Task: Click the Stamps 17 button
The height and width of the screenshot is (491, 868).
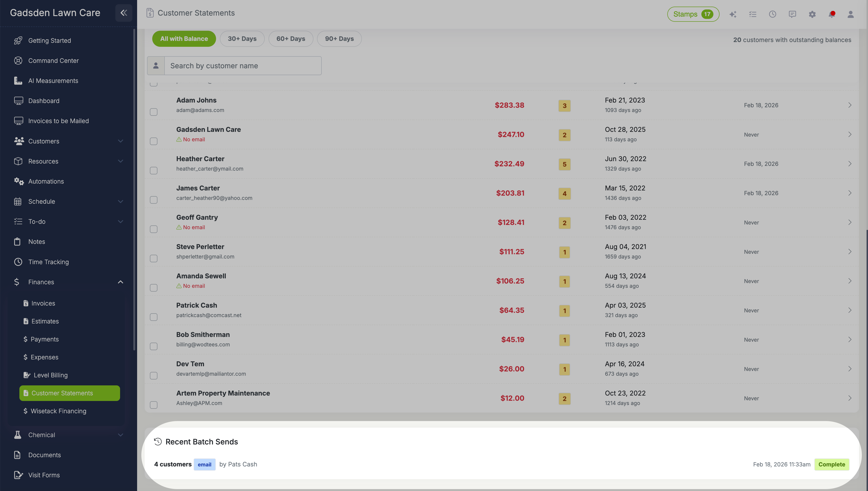Action: click(x=693, y=14)
